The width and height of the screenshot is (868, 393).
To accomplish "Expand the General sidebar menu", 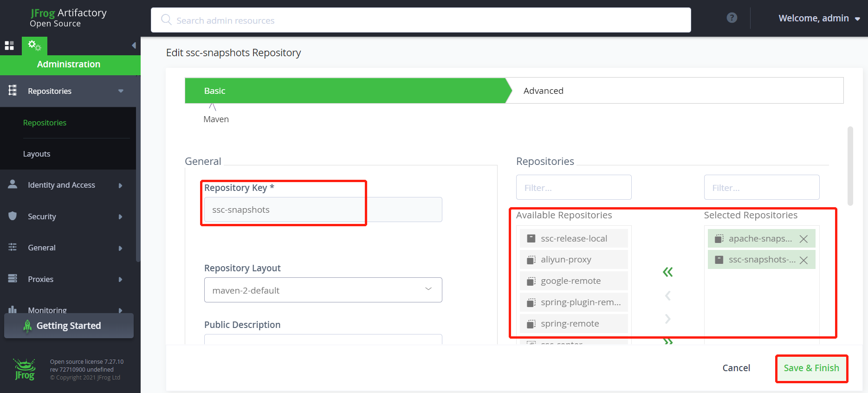I will [x=120, y=248].
